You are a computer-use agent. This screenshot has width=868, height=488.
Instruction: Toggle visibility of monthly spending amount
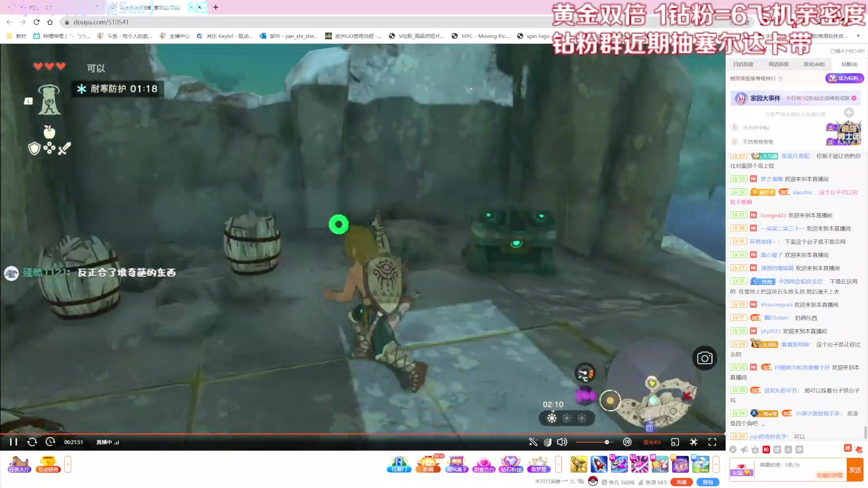click(581, 482)
